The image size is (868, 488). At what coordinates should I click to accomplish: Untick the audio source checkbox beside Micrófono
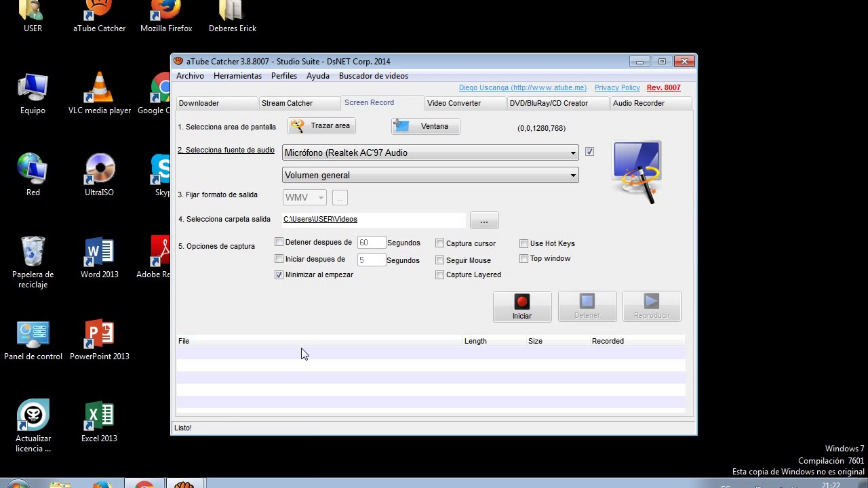[x=589, y=152]
